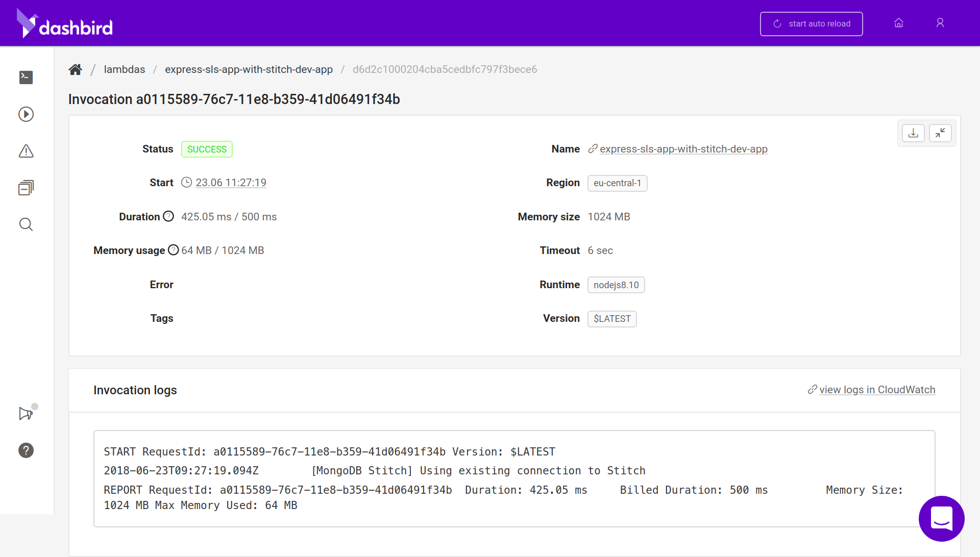
Task: Start auto reload
Action: [x=811, y=24]
